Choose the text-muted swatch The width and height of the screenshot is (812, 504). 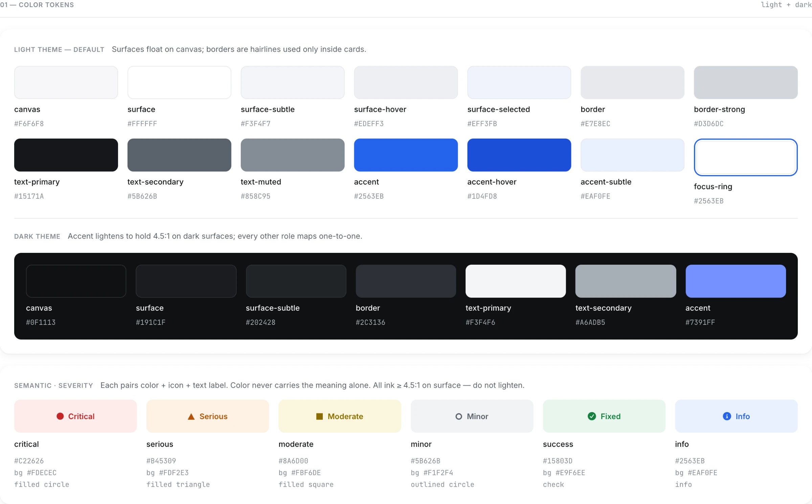pos(293,155)
